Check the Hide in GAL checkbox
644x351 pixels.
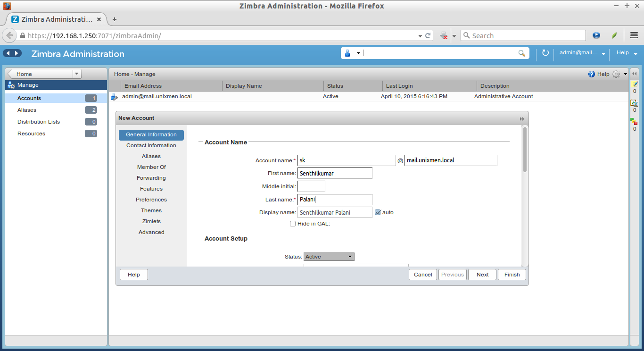pos(293,224)
